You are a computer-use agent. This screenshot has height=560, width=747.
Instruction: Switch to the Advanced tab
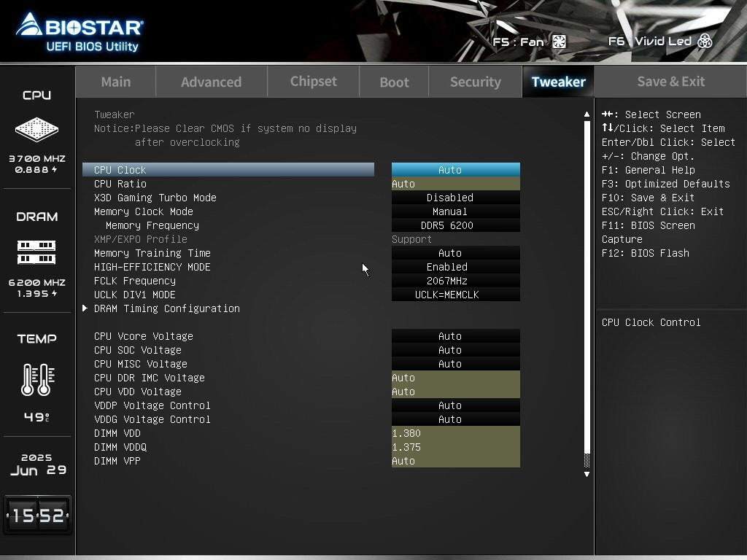coord(211,82)
